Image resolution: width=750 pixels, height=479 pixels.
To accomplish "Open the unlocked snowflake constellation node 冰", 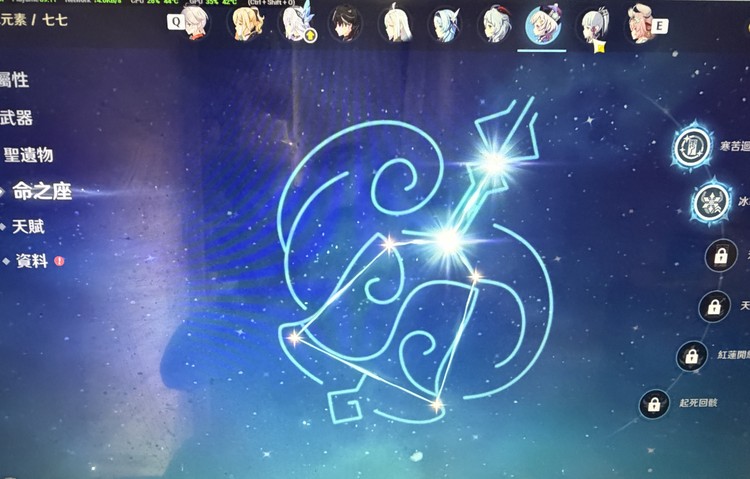I will 712,202.
